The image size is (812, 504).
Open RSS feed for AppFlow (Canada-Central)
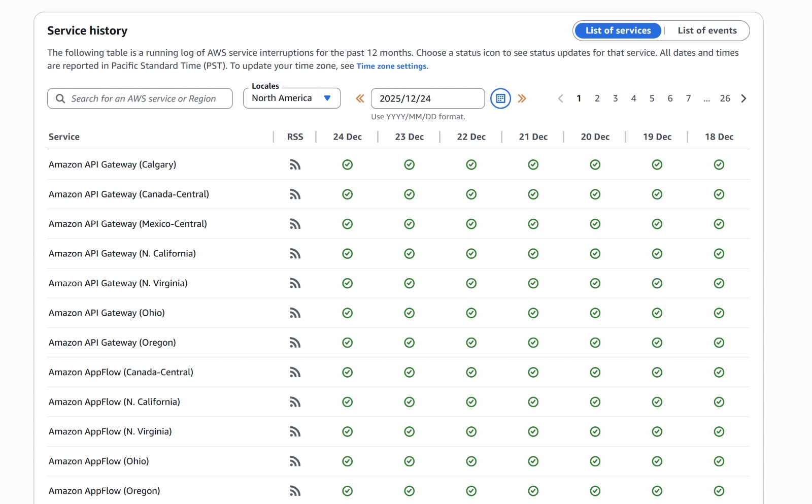[295, 373]
